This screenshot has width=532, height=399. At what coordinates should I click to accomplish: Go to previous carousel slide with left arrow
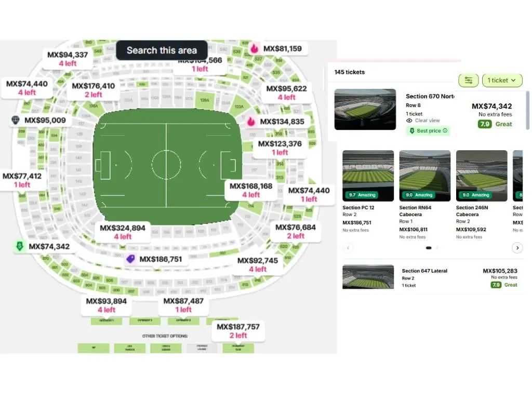tap(348, 248)
